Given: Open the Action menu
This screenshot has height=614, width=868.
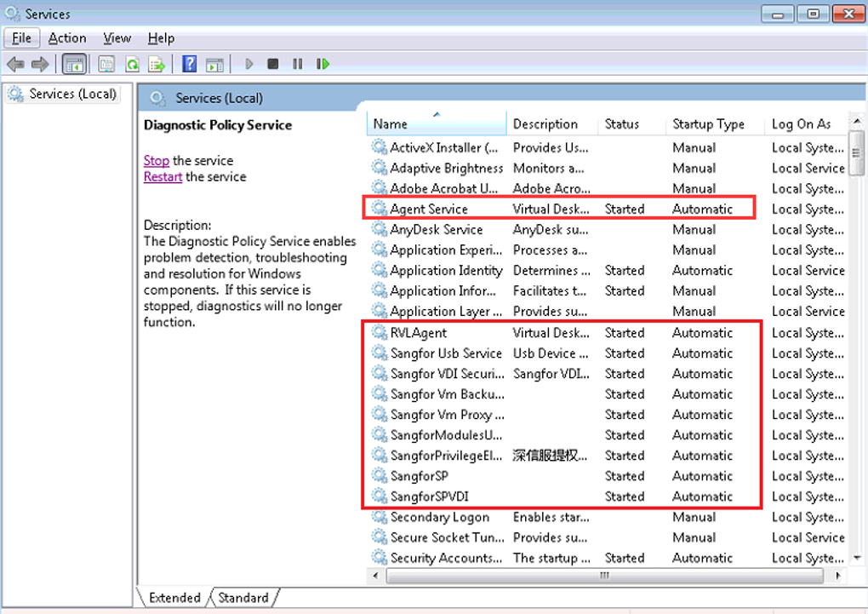Looking at the screenshot, I should click(67, 38).
